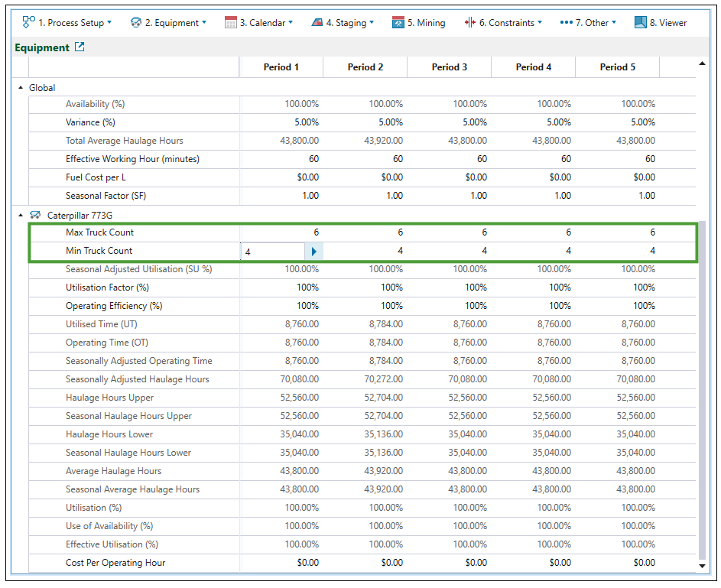The height and width of the screenshot is (588, 721).
Task: Click the Equipment wheel icon in toolbar
Action: (136, 22)
